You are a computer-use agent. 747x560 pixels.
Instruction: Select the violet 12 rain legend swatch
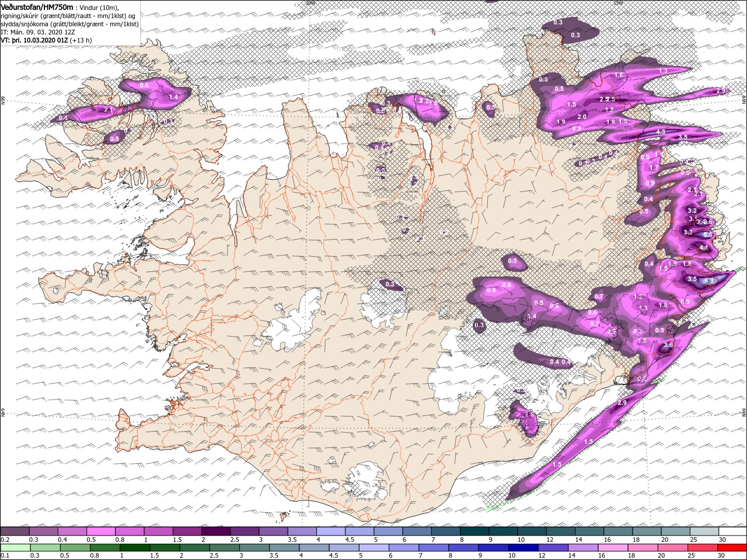553,548
